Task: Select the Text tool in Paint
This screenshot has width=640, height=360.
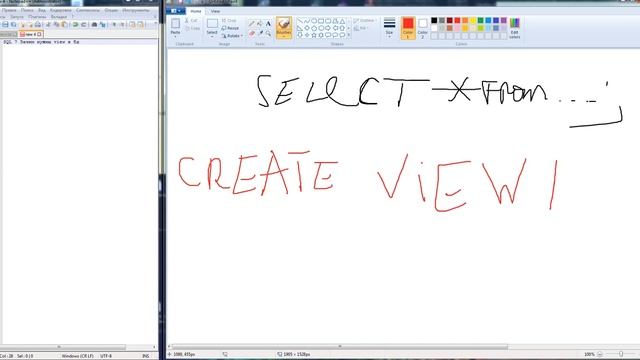Action: coord(268,23)
